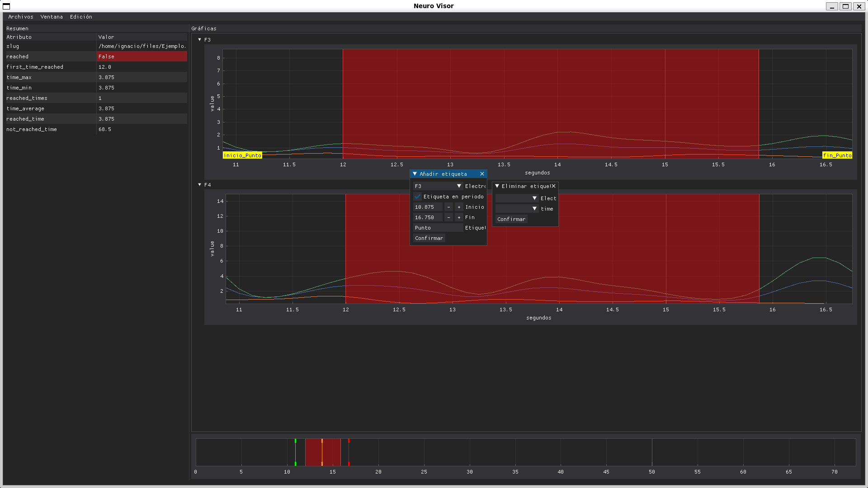The width and height of the screenshot is (868, 488).
Task: Close the Eliminar etiqueta window
Action: tap(553, 186)
